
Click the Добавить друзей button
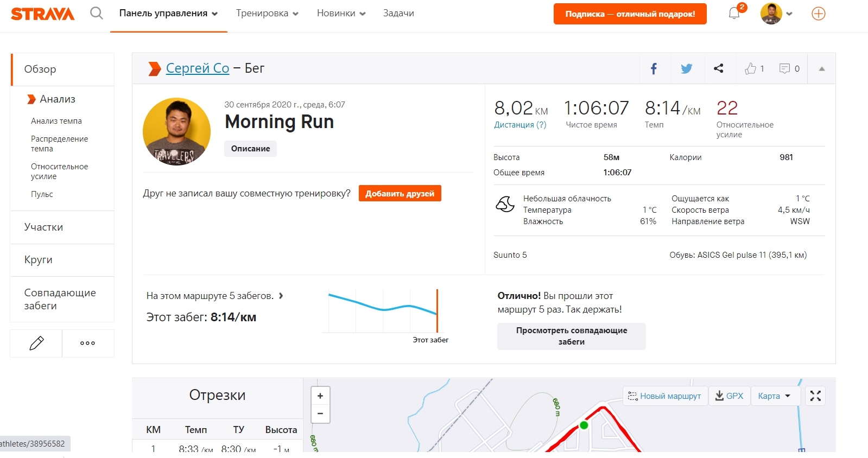(x=400, y=193)
